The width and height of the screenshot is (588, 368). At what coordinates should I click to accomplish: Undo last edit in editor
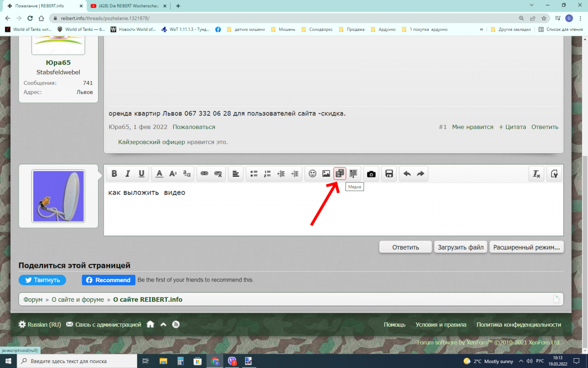pos(407,174)
